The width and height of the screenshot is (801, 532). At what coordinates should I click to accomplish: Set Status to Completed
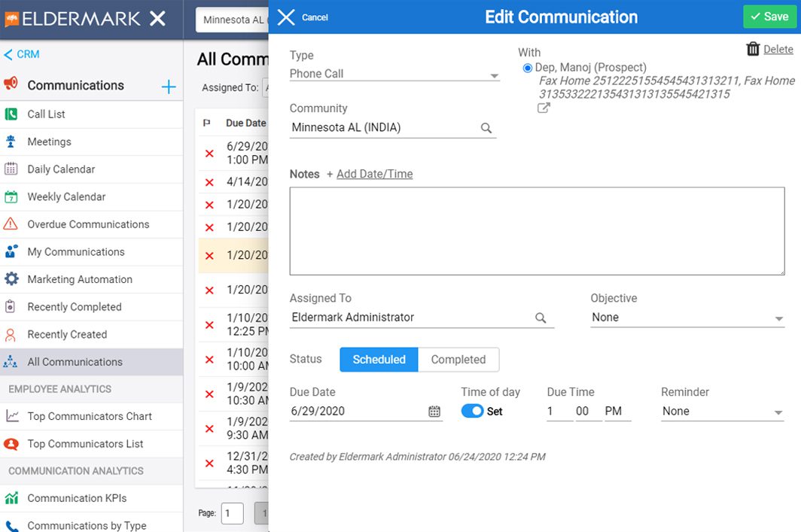coord(458,360)
